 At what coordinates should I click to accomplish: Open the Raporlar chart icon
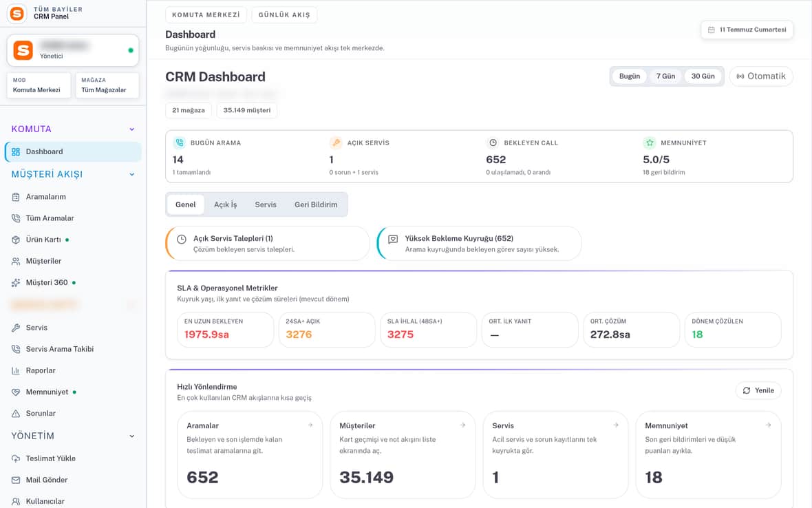click(x=16, y=371)
